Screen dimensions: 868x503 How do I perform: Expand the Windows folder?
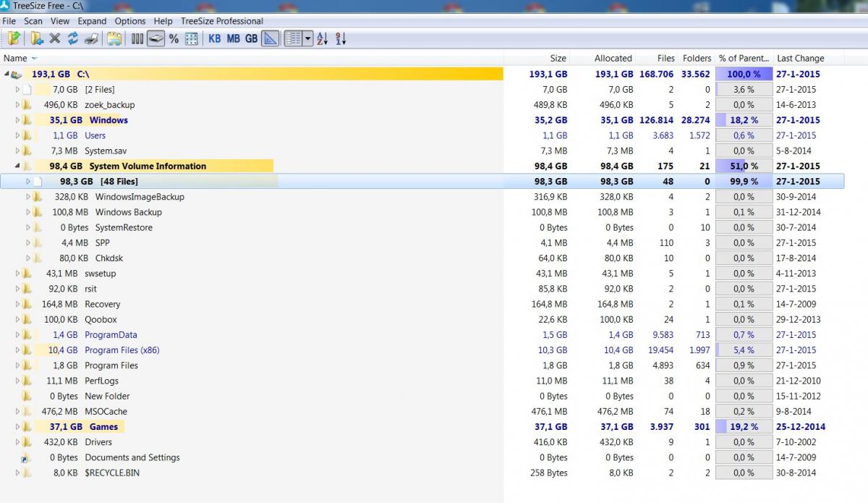[17, 120]
